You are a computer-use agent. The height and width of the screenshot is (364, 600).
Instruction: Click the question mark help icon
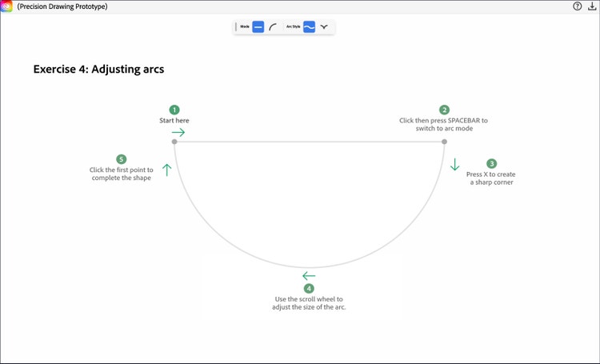pos(578,6)
